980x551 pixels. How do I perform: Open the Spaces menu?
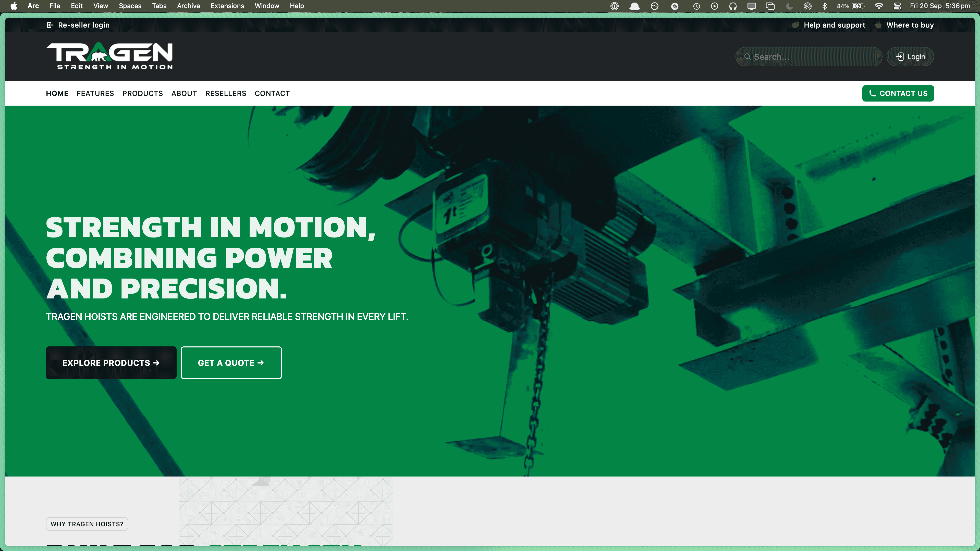tap(130, 6)
